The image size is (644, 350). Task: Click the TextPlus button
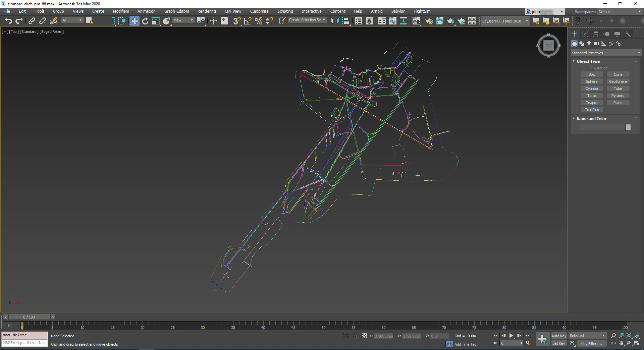click(592, 110)
